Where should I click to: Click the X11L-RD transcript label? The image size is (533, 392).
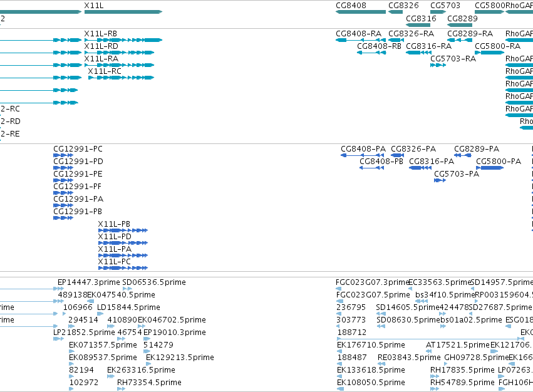(101, 46)
